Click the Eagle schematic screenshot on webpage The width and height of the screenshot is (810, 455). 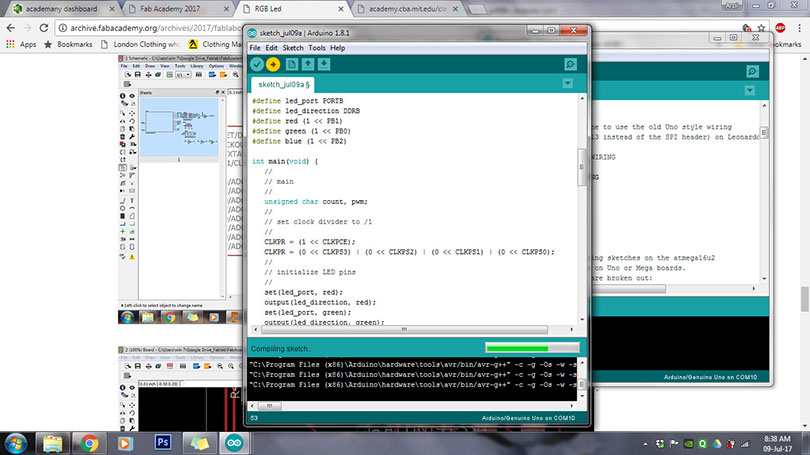tap(180, 189)
